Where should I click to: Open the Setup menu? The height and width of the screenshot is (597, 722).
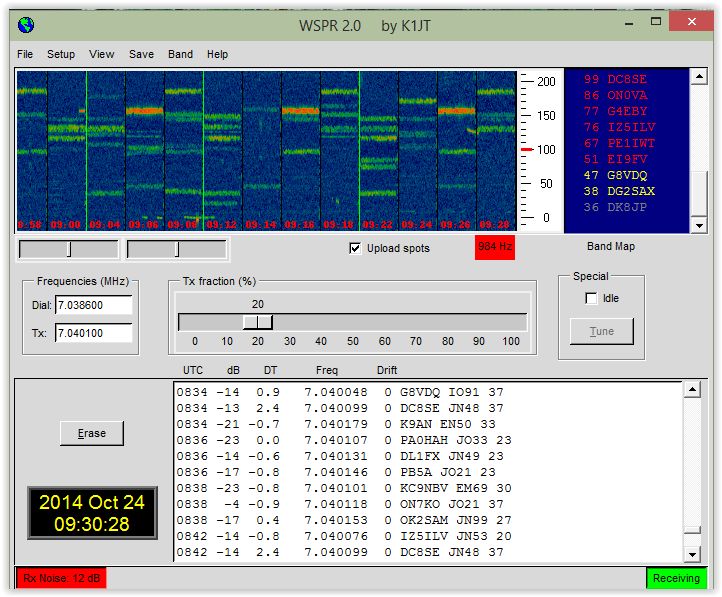pos(61,54)
